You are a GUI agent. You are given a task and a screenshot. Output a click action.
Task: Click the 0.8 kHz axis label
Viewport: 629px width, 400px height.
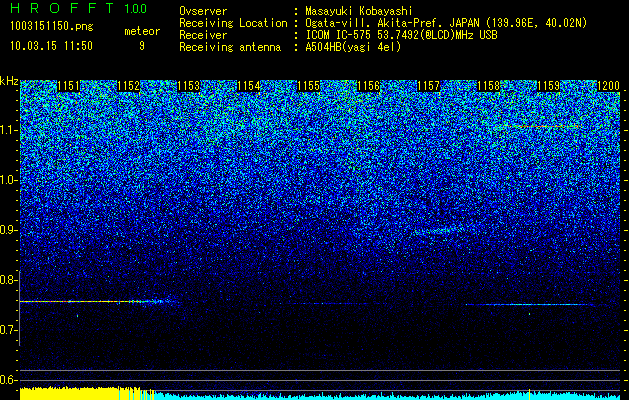(x=8, y=280)
